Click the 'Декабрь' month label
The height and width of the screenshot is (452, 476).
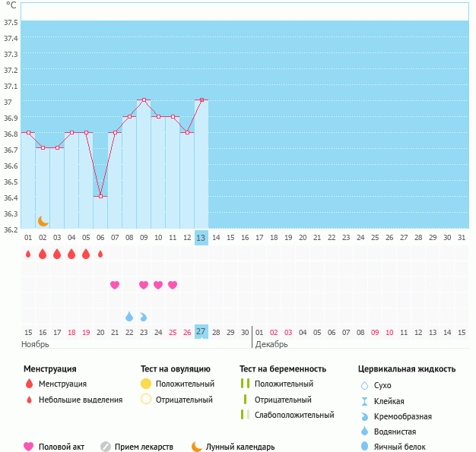[x=271, y=344]
